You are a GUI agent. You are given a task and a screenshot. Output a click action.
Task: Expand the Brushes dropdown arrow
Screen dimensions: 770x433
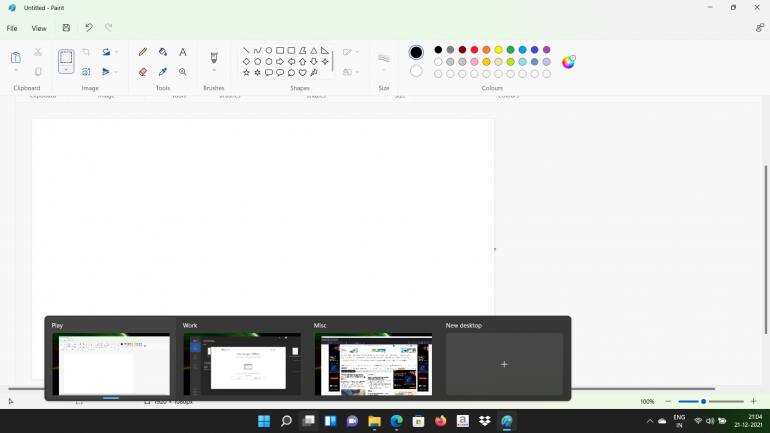[214, 71]
